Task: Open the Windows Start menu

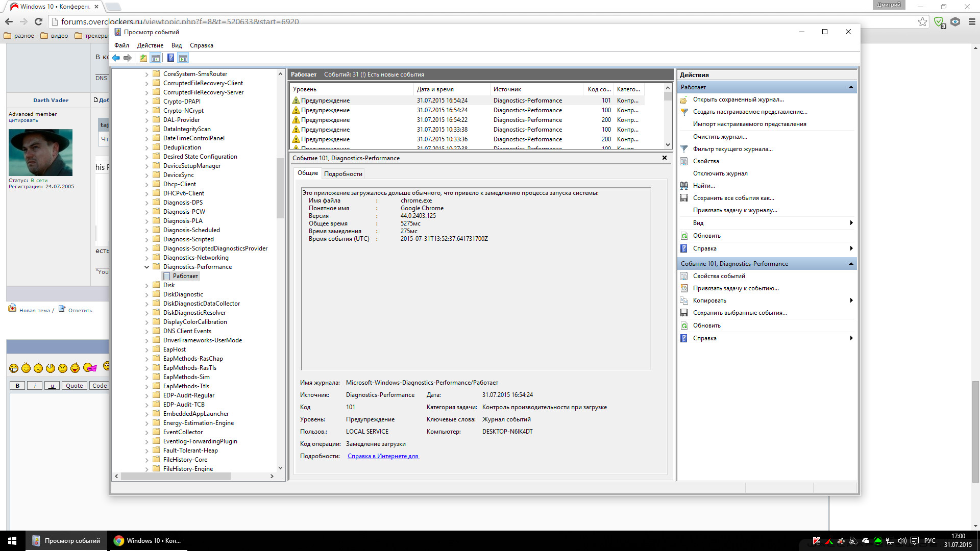Action: click(x=12, y=541)
